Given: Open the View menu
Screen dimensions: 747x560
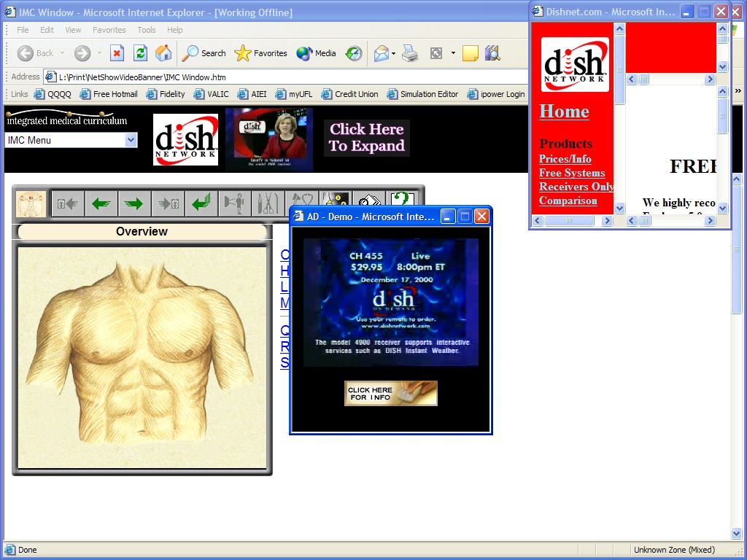Looking at the screenshot, I should [x=73, y=29].
